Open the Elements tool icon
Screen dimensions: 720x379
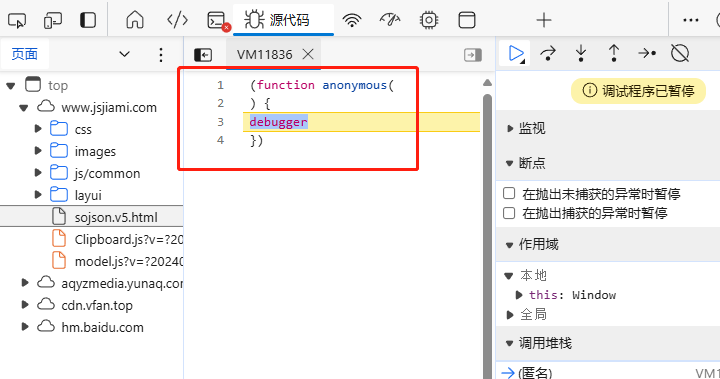(177, 20)
